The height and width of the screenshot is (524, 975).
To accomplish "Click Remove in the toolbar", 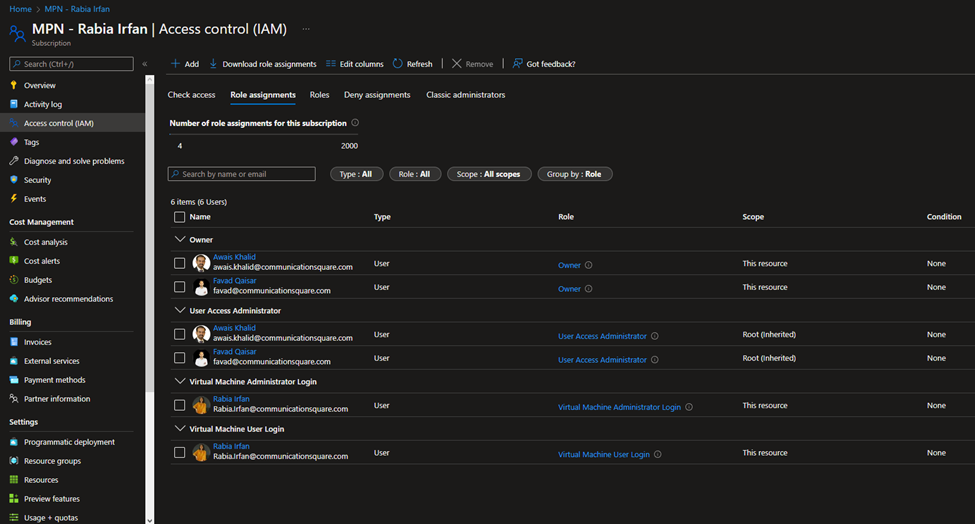I will point(472,64).
